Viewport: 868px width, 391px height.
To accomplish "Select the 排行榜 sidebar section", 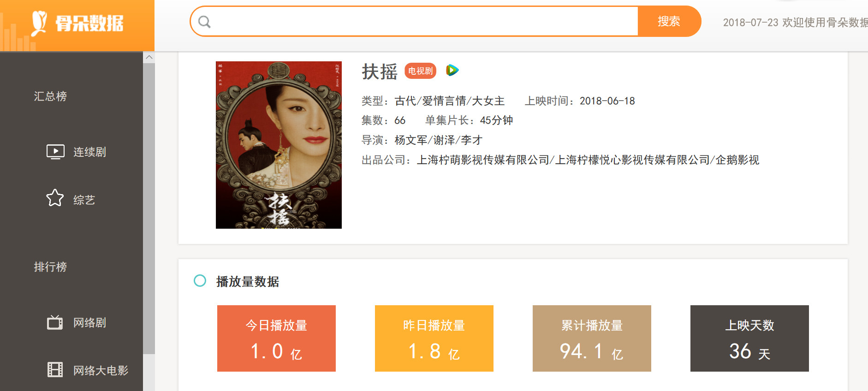I will click(x=50, y=267).
